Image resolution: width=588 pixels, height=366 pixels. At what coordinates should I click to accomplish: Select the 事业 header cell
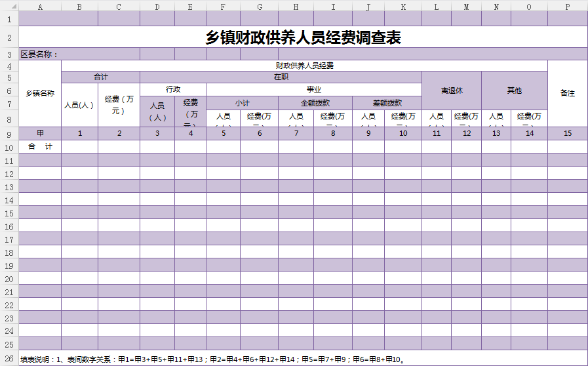(313, 89)
